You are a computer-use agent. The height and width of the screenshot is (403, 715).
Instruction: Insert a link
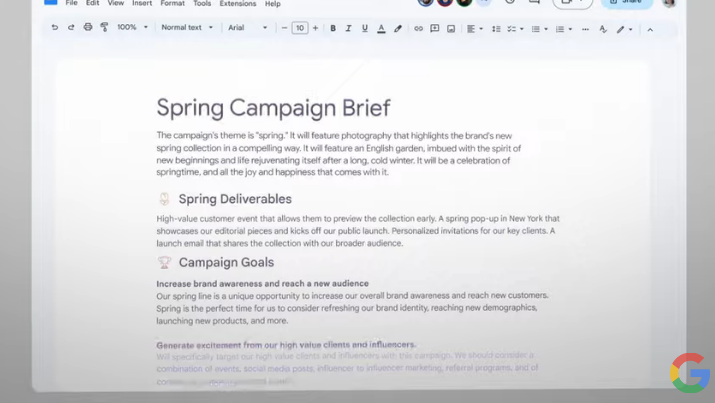point(418,29)
